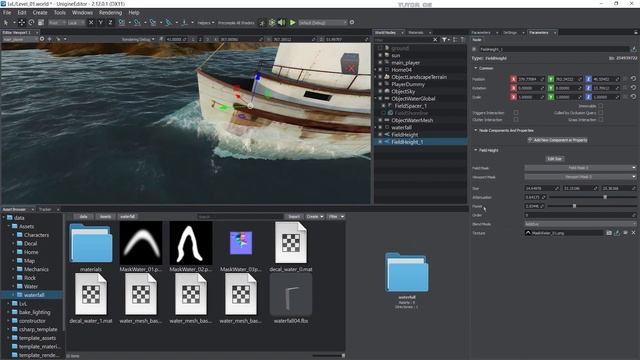Toggle enabled checkbox of sun node
Image resolution: width=640 pixels, height=360 pixels.
[380, 56]
